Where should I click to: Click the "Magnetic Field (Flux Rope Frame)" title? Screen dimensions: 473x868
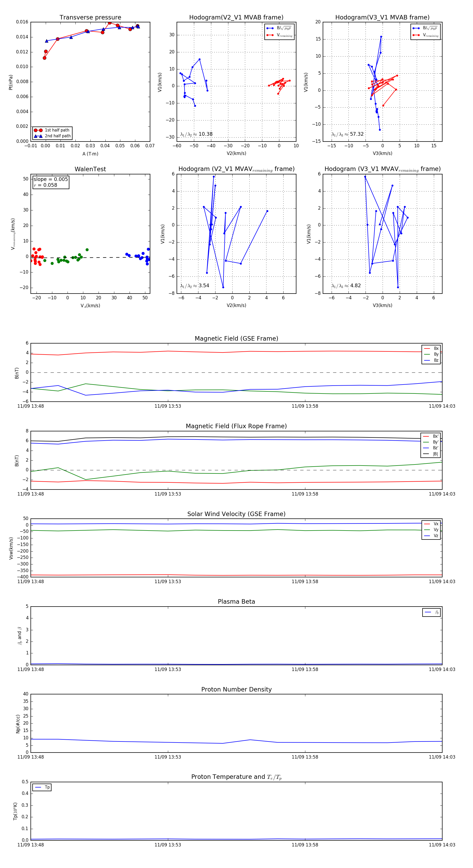click(x=236, y=426)
